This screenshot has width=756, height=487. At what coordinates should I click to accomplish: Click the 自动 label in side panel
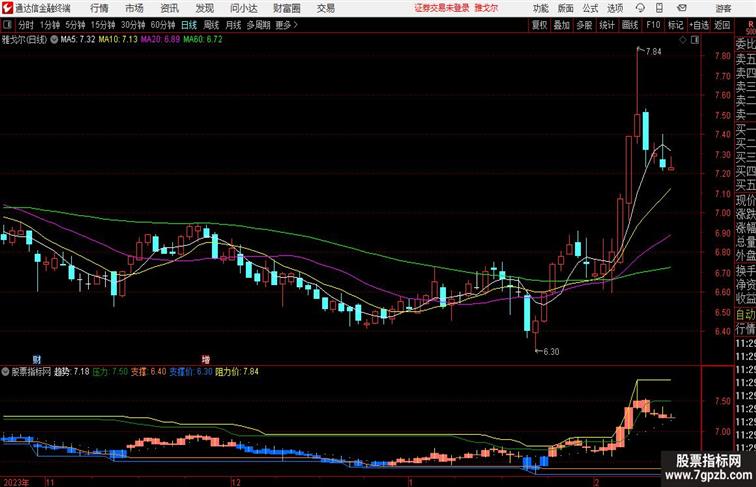pos(745,315)
